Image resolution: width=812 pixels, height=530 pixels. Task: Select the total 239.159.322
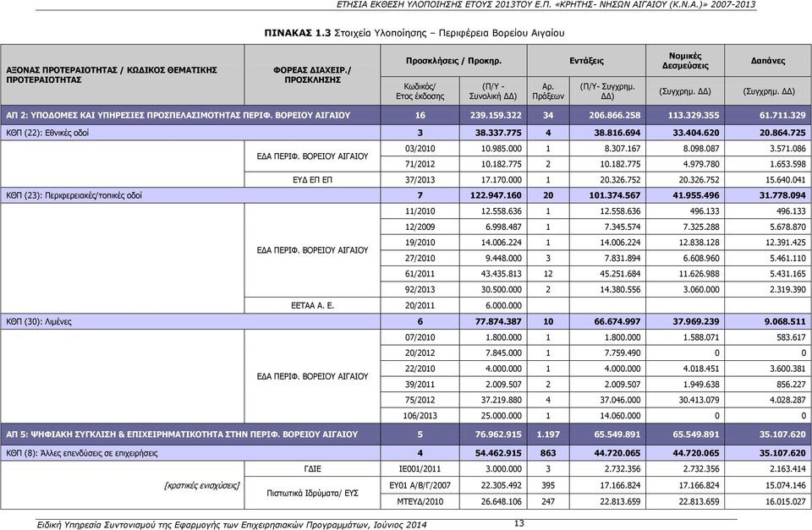pyautogui.click(x=496, y=116)
